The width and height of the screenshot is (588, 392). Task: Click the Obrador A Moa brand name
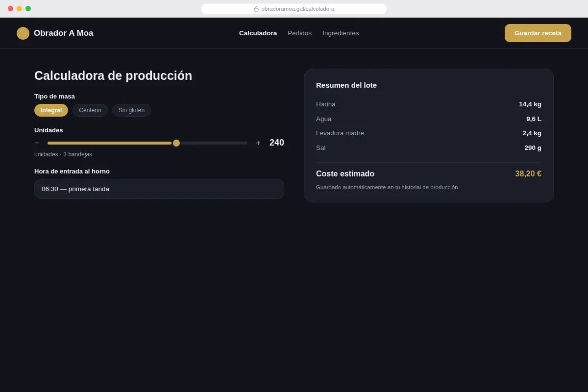pos(64,33)
